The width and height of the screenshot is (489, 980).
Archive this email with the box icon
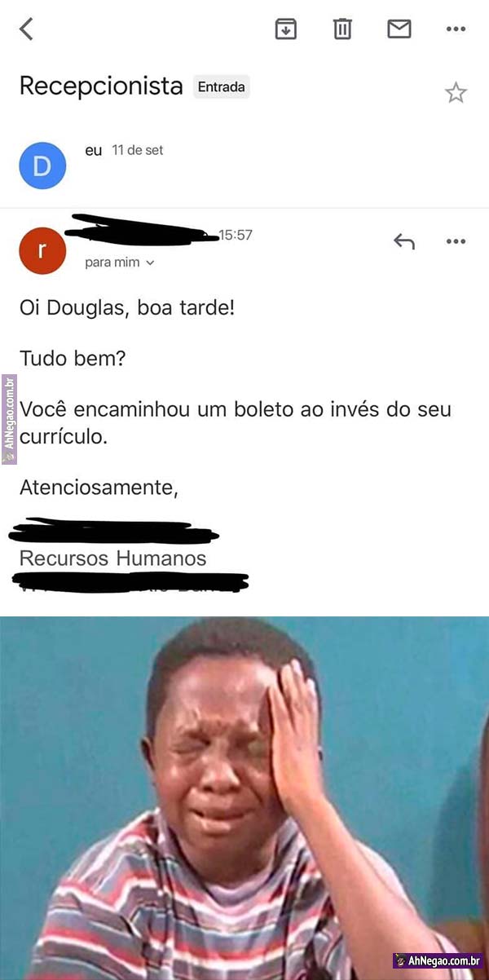coord(285,29)
